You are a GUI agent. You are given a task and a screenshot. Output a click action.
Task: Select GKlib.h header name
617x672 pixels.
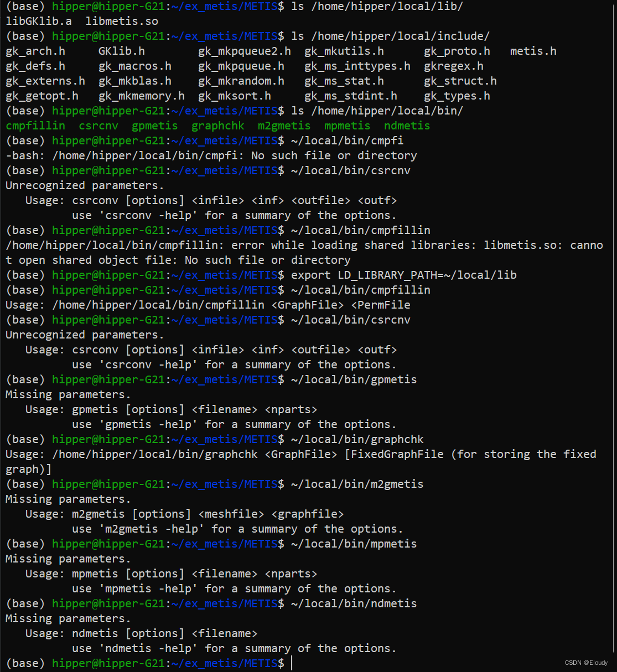[122, 51]
